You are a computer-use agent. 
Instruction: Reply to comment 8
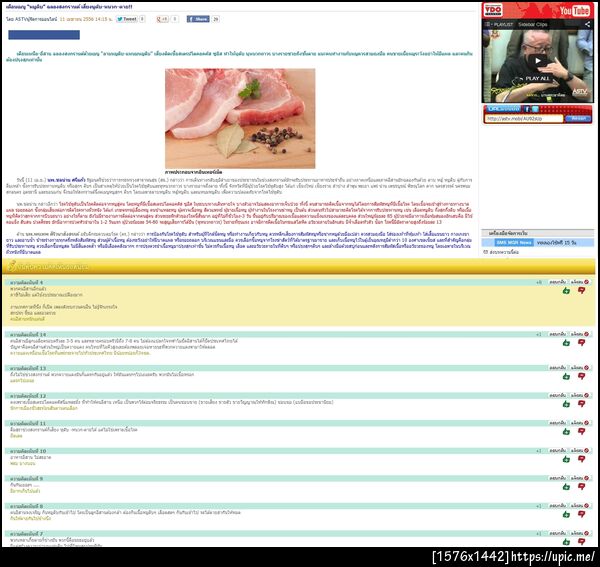point(557,505)
